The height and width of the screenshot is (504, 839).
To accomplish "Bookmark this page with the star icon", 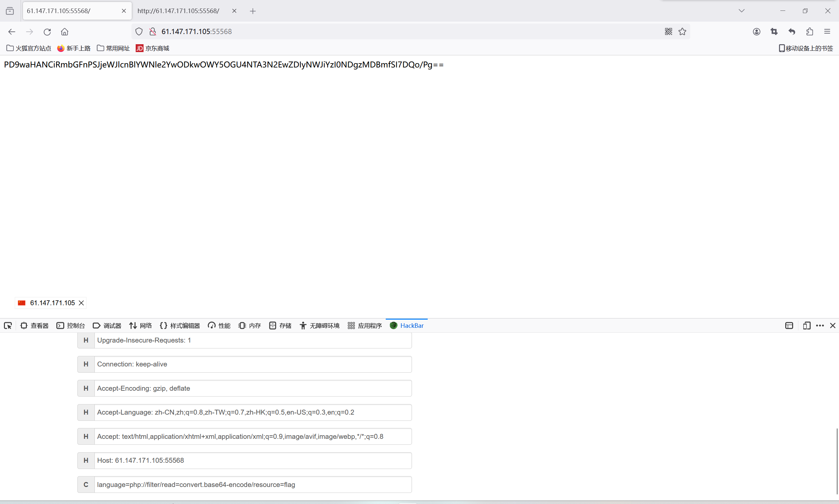I will [682, 31].
